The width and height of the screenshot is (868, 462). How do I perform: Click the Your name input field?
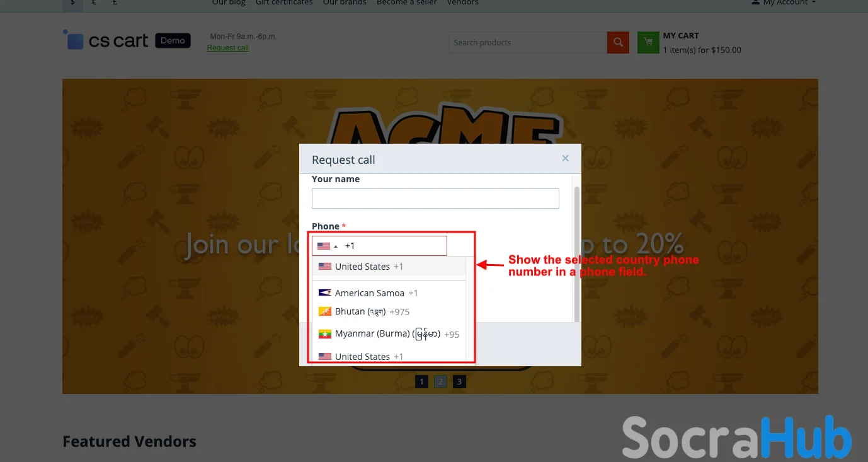tap(435, 199)
